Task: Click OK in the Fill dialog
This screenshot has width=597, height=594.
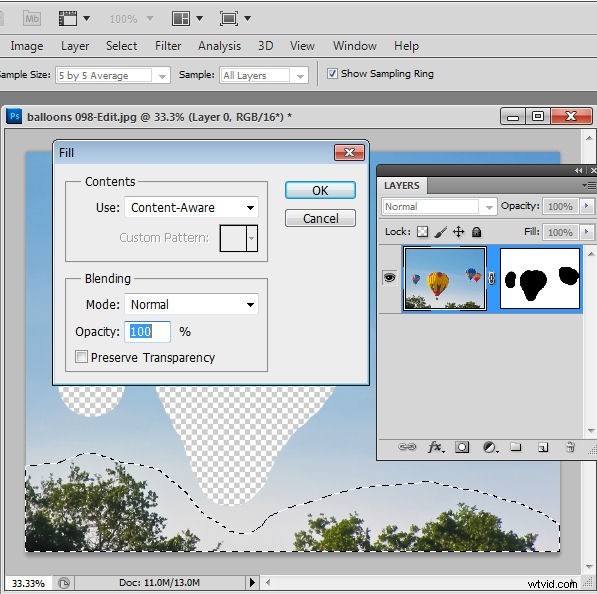Action: pyautogui.click(x=320, y=190)
